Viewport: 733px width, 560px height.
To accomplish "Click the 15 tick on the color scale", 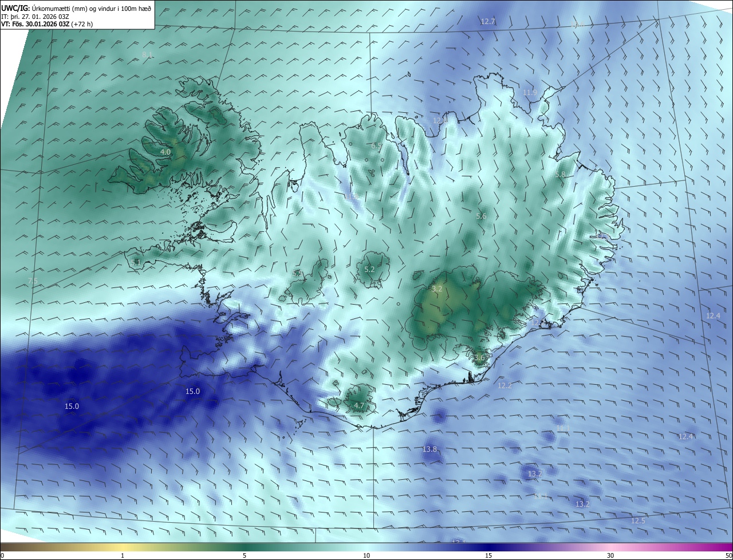I will pos(488,555).
